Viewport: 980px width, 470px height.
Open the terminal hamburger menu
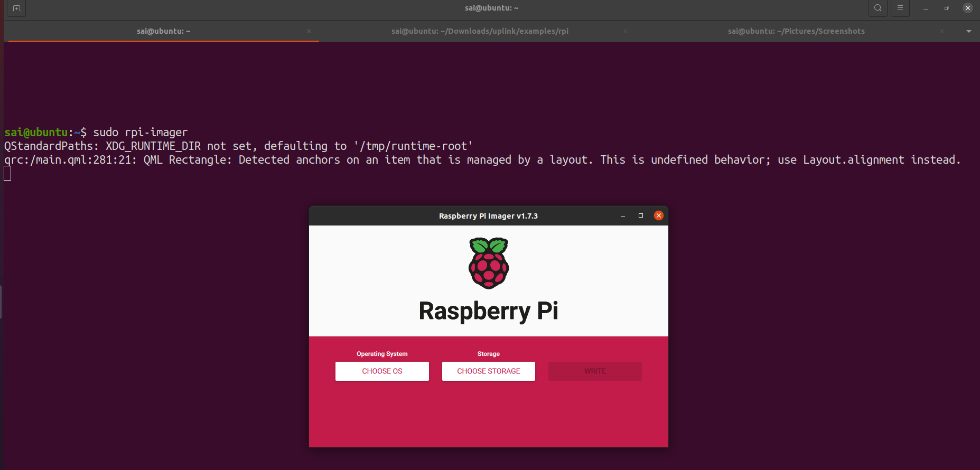coord(900,8)
